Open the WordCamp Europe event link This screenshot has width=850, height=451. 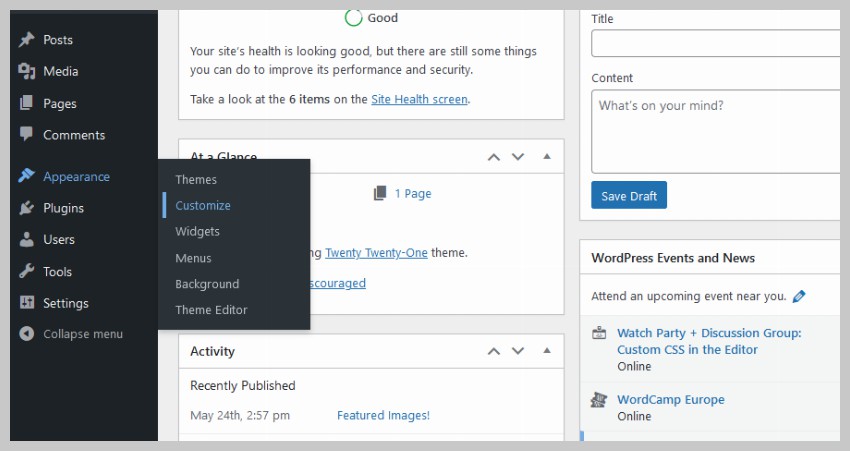click(671, 400)
